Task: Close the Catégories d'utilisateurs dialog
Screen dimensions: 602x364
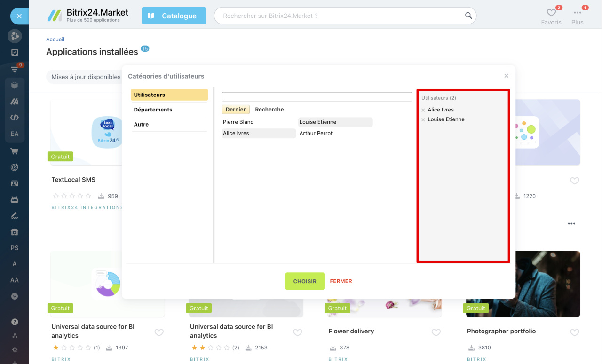Action: click(x=507, y=76)
